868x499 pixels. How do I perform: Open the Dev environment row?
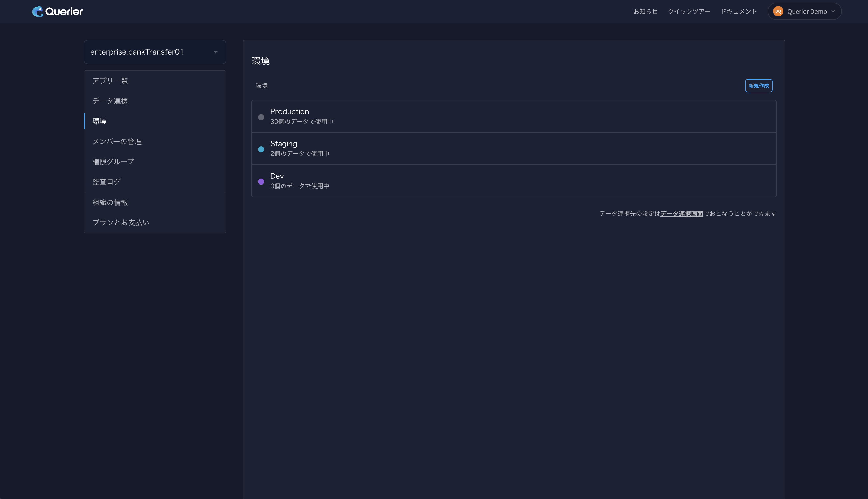click(514, 181)
